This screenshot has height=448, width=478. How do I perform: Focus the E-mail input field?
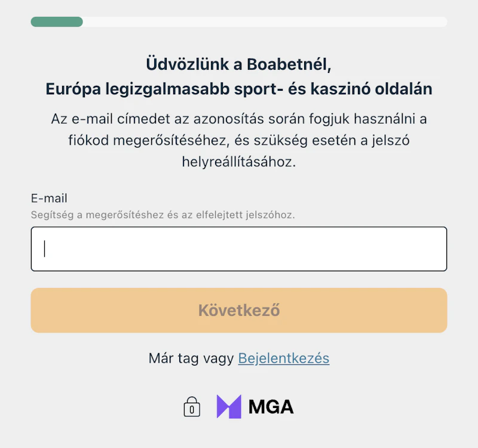(239, 249)
